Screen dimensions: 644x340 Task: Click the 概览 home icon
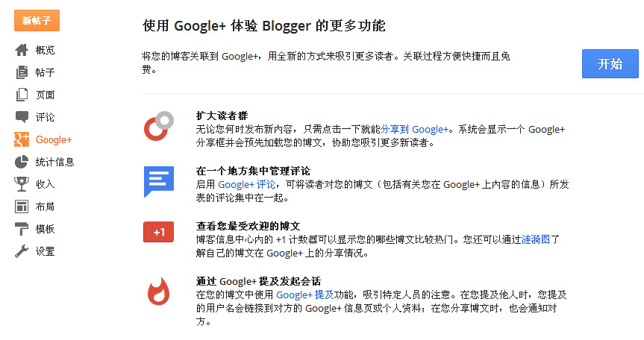22,50
